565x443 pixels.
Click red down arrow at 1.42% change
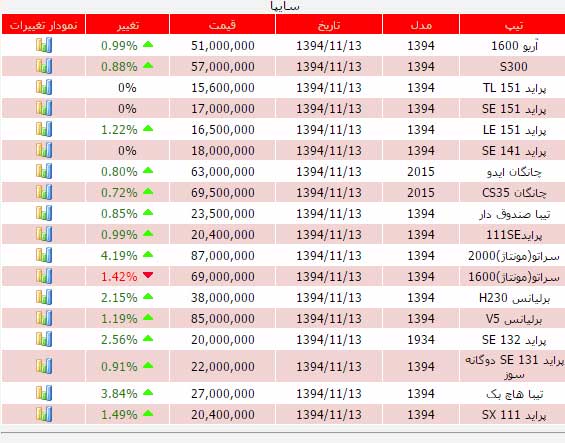(x=148, y=275)
